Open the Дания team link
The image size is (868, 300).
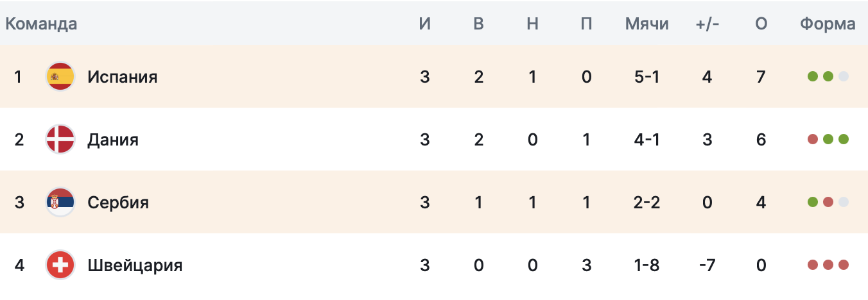(113, 140)
